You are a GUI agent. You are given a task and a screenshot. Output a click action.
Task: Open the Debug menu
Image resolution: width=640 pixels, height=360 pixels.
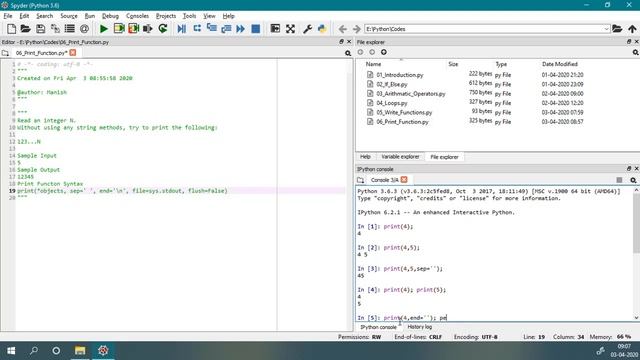110,16
